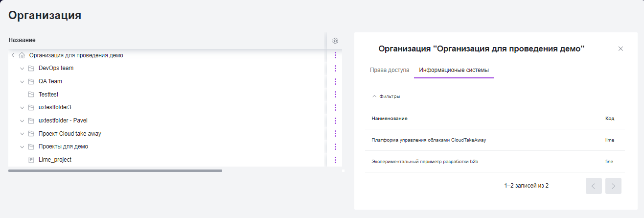
Task: Select the DevOps team tree row
Action: coord(167,68)
